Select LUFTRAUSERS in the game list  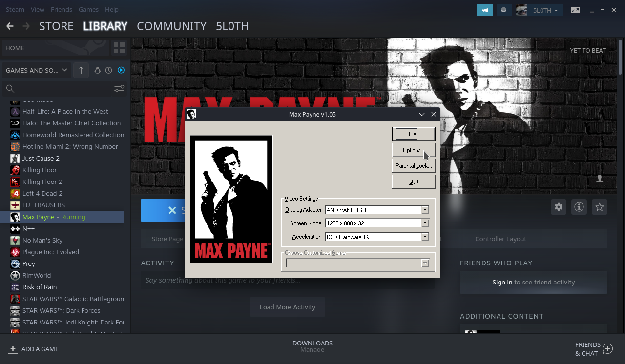62,205
